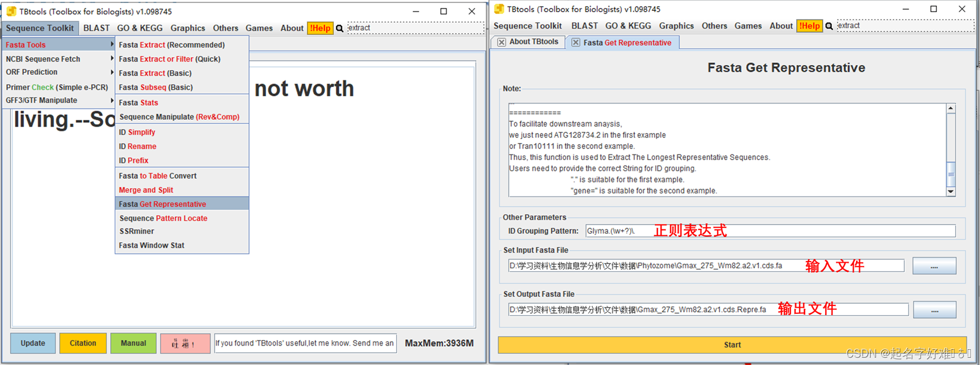980x365 pixels.
Task: Click the !Help button in right window
Action: (x=809, y=26)
